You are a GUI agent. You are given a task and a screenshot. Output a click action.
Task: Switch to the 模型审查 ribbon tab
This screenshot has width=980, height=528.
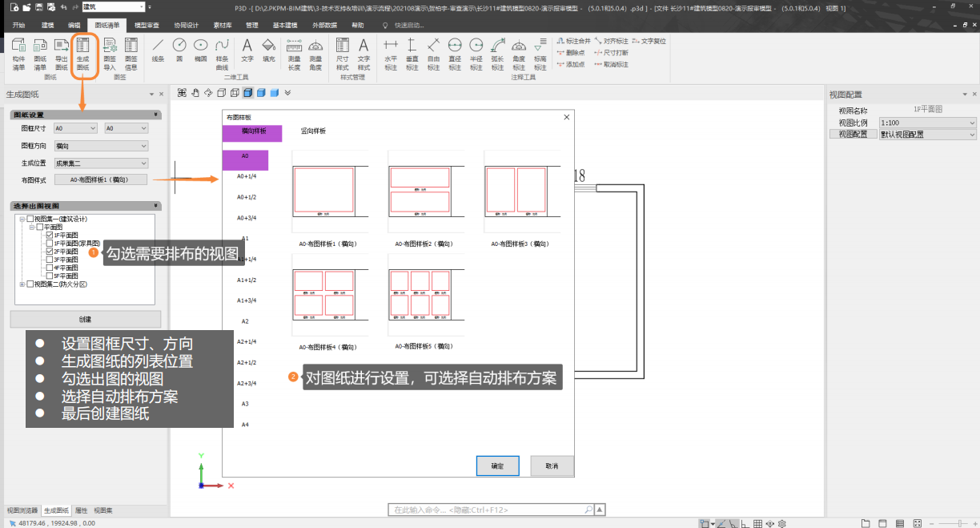pos(147,25)
